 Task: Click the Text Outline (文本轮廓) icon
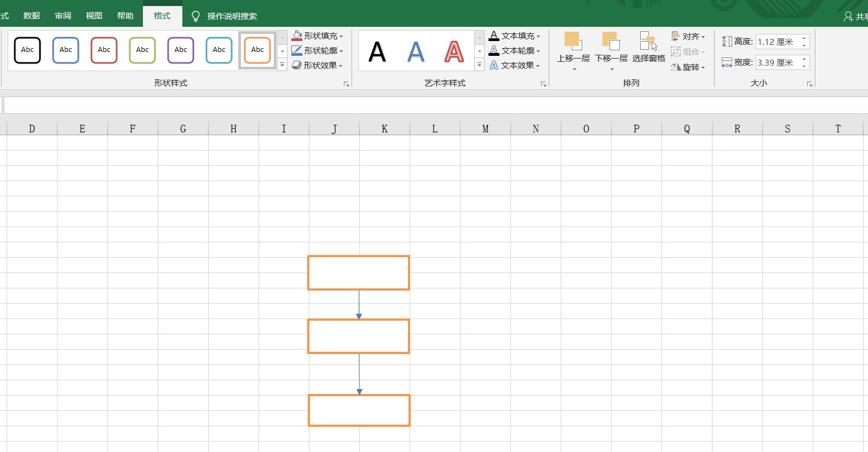point(494,51)
